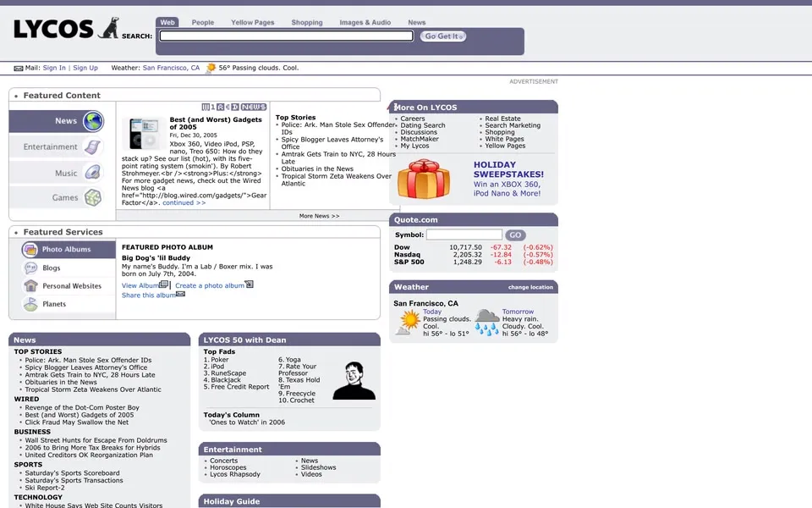This screenshot has width=812, height=508.
Task: Open the Holiday Sweepstakes promotion link
Action: click(x=508, y=179)
